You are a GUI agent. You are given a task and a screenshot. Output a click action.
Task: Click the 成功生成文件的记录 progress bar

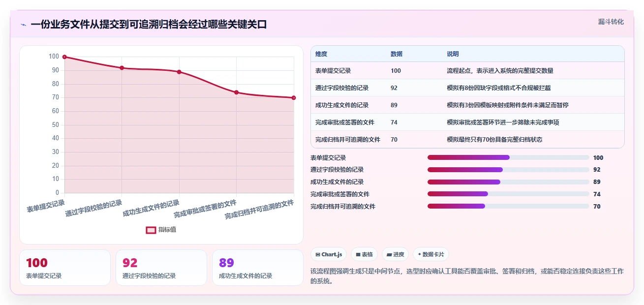point(508,182)
